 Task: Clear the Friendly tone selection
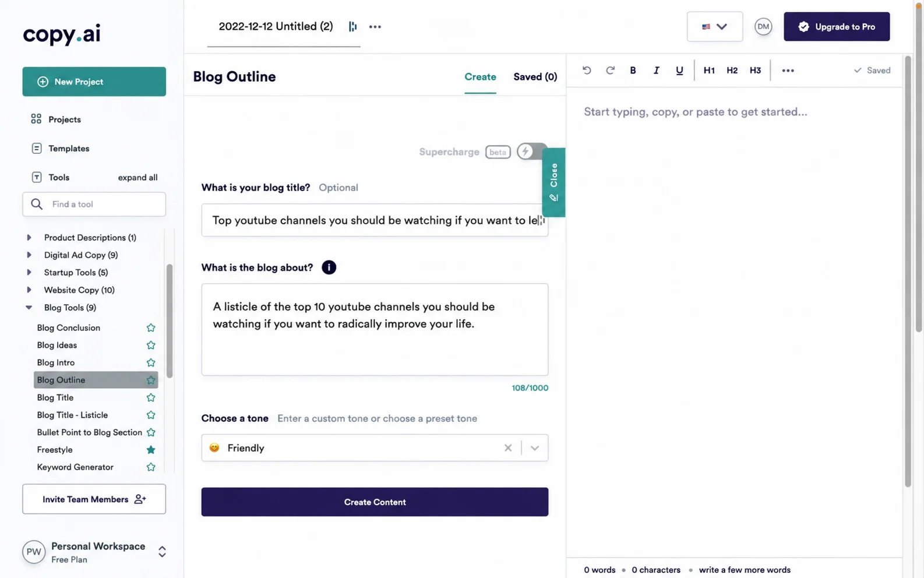[x=508, y=448]
